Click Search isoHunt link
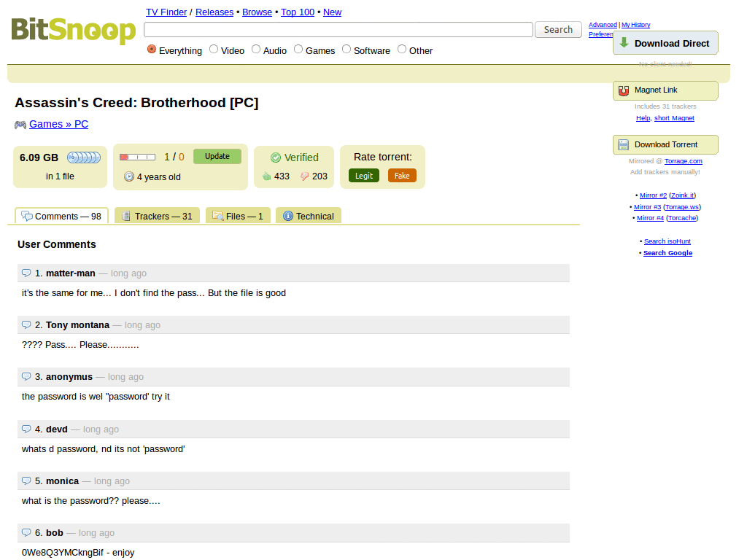The width and height of the screenshot is (747, 560). 667,241
